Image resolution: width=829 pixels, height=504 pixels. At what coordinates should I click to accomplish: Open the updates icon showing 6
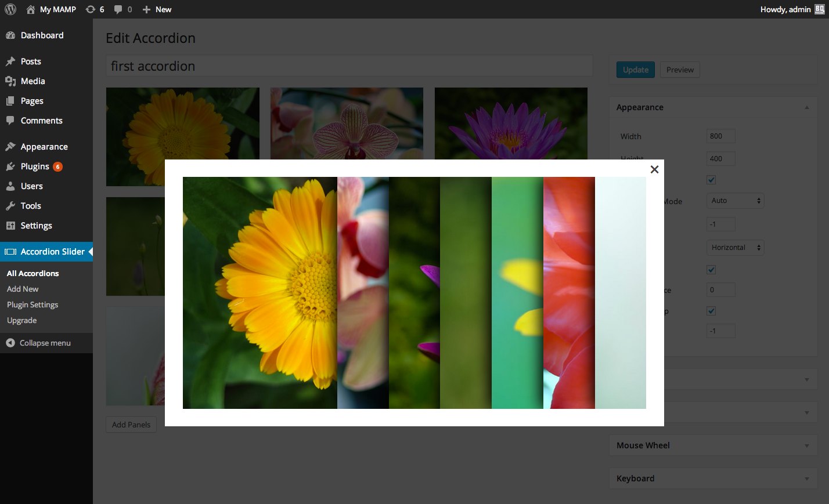91,9
